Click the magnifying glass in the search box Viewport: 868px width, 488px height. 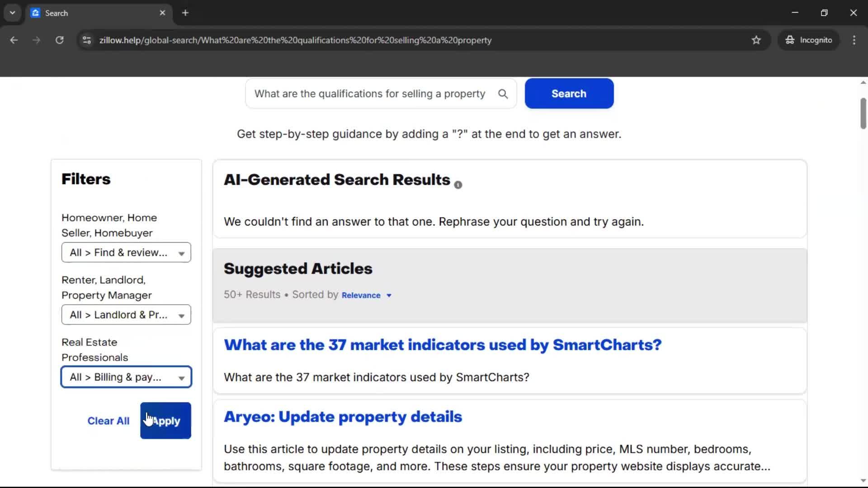tap(503, 94)
